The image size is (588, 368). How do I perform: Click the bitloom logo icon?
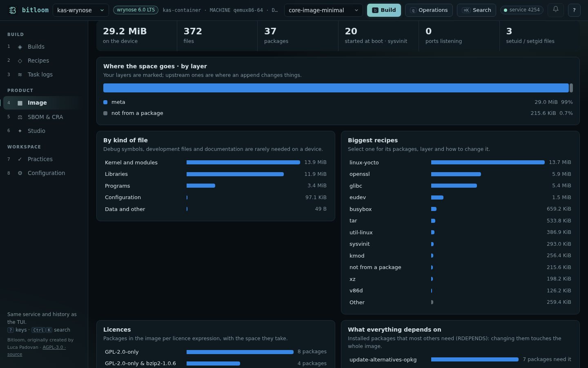(13, 10)
